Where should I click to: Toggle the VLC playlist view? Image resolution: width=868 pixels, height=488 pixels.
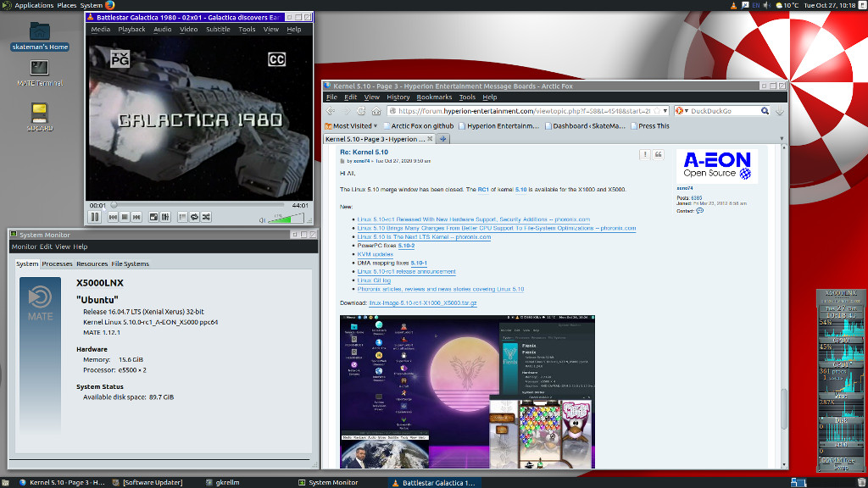pos(183,218)
